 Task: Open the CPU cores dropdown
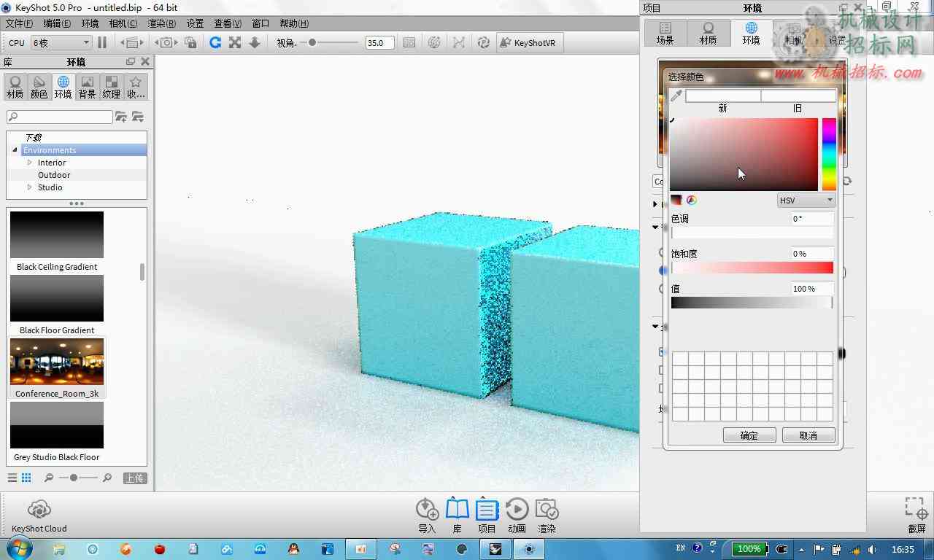tap(61, 43)
